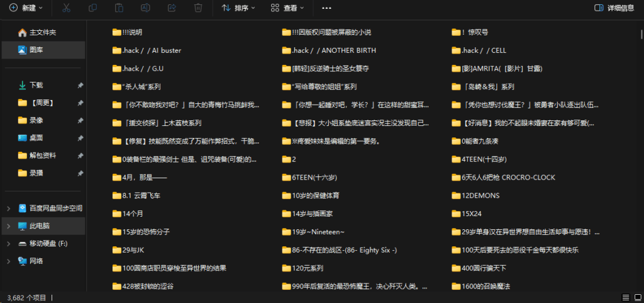Expand the 百度网盘同步空间 tree node
Screen dimensions: 644x303
(8, 208)
